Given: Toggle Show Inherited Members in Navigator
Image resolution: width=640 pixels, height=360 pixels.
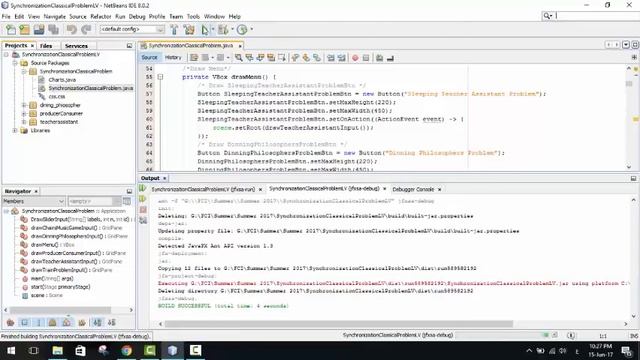Looking at the screenshot, I should pyautogui.click(x=10, y=322).
